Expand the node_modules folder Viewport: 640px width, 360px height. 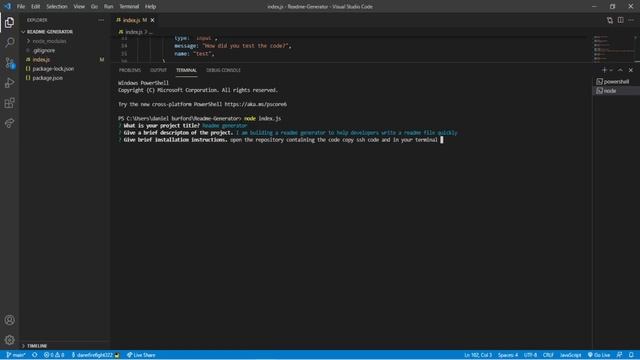49,41
